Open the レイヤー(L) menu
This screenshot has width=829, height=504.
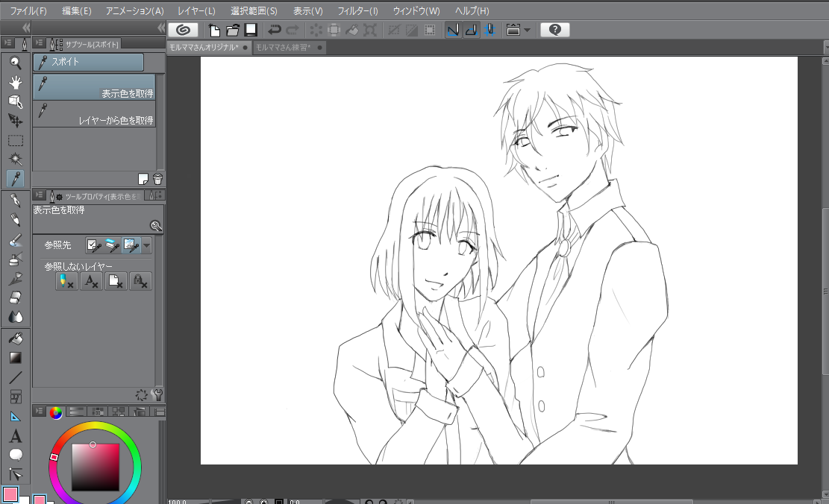coord(197,10)
